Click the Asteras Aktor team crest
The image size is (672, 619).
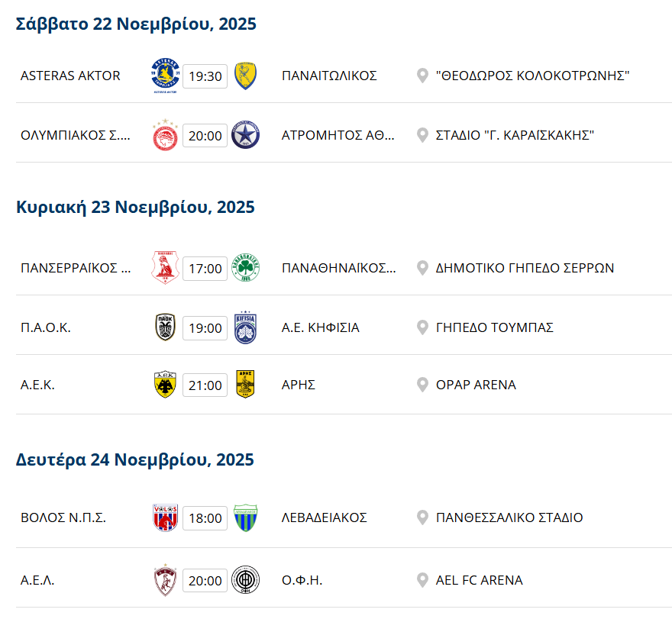pos(165,76)
